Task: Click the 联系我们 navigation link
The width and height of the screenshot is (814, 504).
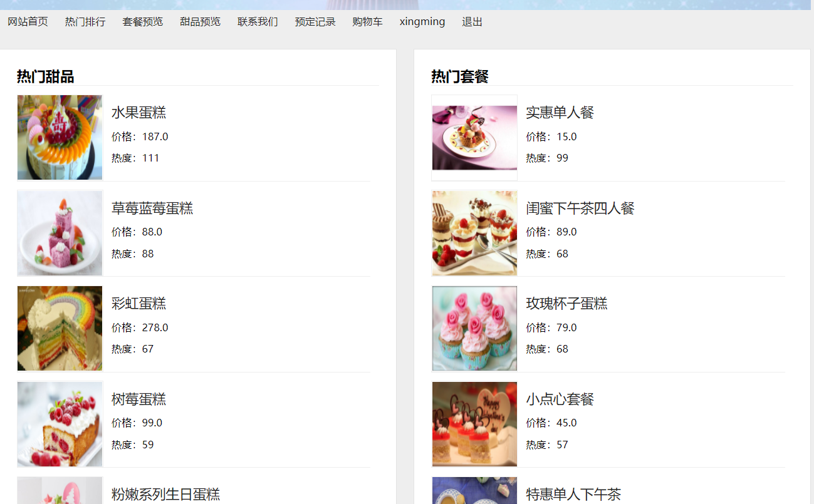Action: pyautogui.click(x=258, y=22)
